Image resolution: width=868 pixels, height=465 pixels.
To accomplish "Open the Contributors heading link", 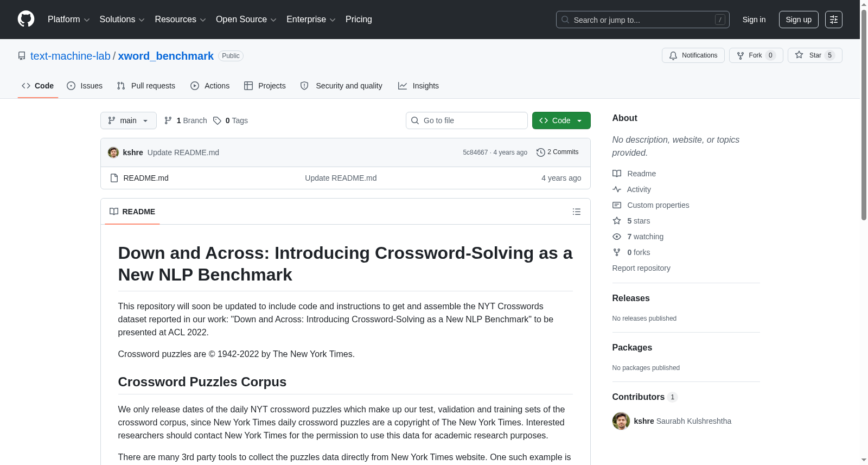I will pyautogui.click(x=645, y=397).
